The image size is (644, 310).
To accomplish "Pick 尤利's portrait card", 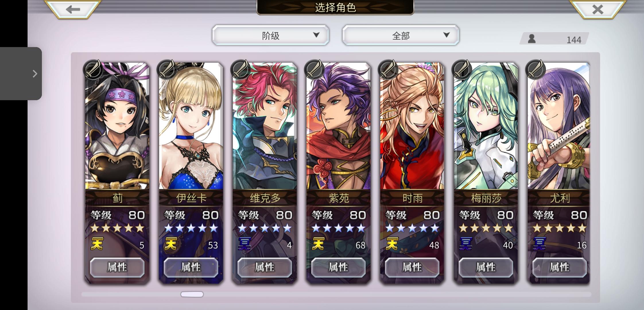I will [x=559, y=126].
